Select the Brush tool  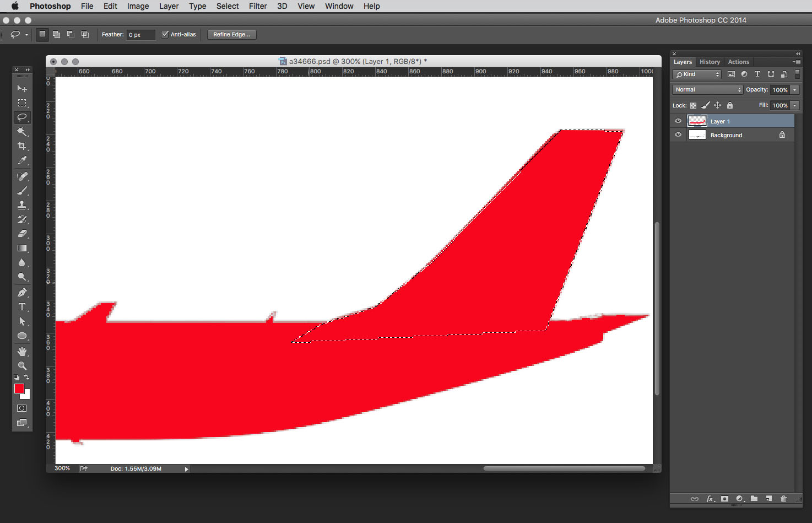(22, 191)
